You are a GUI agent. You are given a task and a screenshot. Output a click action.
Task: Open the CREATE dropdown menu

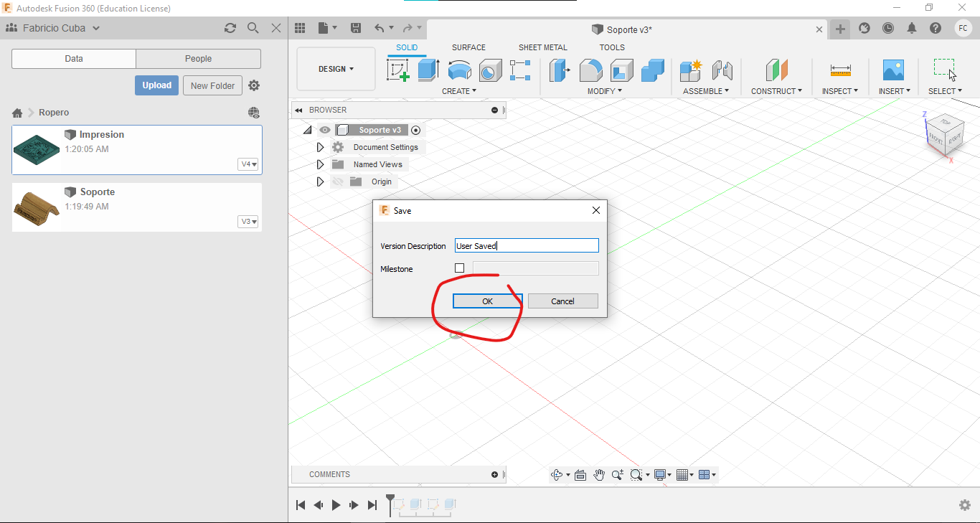click(x=459, y=91)
